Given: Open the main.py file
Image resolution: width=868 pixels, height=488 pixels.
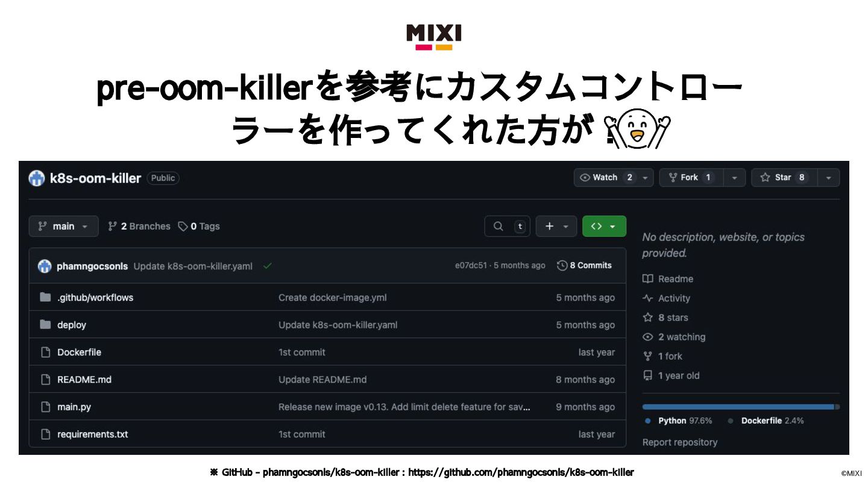Looking at the screenshot, I should pyautogui.click(x=74, y=407).
